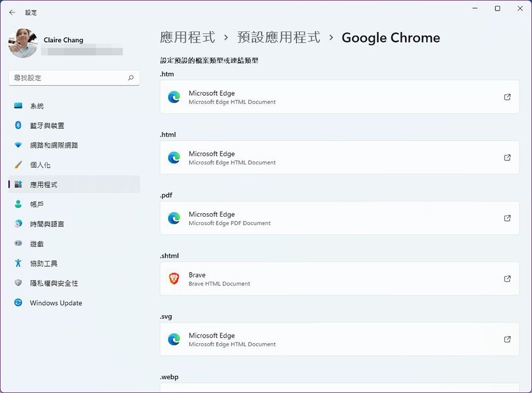Click the 尋找設定 search field
This screenshot has height=393, width=532.
(x=74, y=78)
